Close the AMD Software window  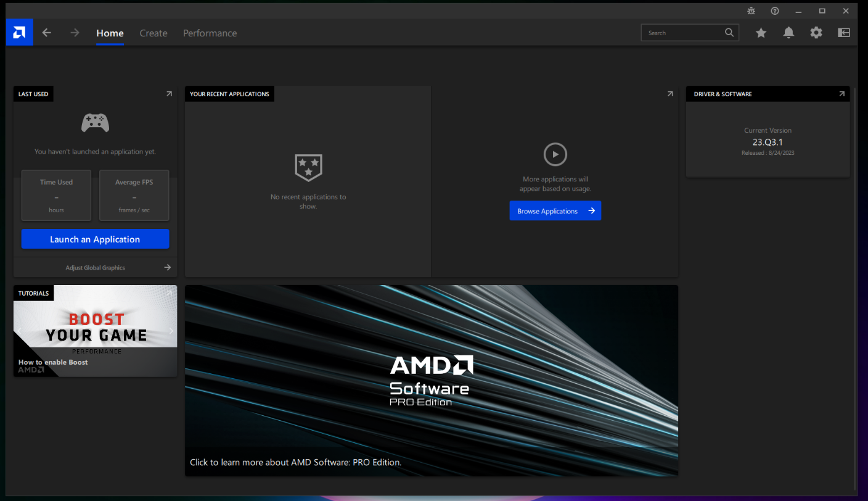[846, 10]
